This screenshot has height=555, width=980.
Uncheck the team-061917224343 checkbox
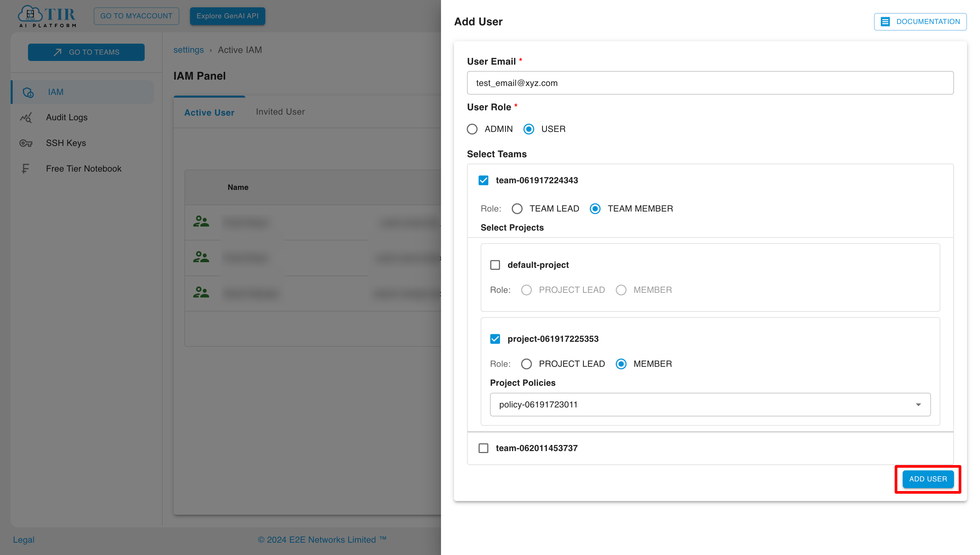483,180
